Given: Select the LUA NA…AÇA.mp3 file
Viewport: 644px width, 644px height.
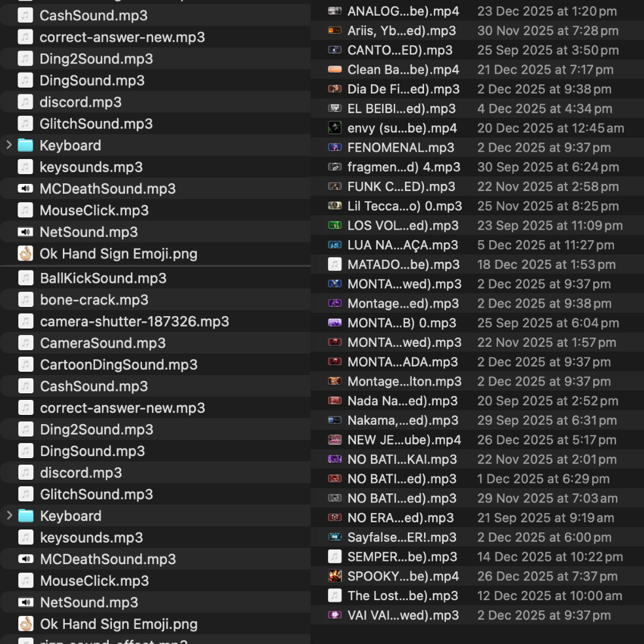Looking at the screenshot, I should [x=402, y=245].
